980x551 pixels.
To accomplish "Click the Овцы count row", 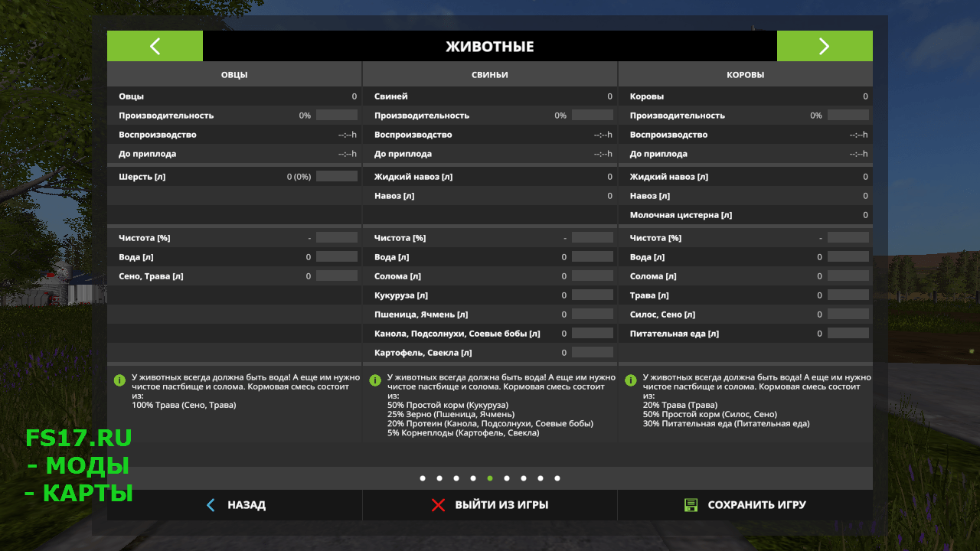I will pyautogui.click(x=234, y=96).
